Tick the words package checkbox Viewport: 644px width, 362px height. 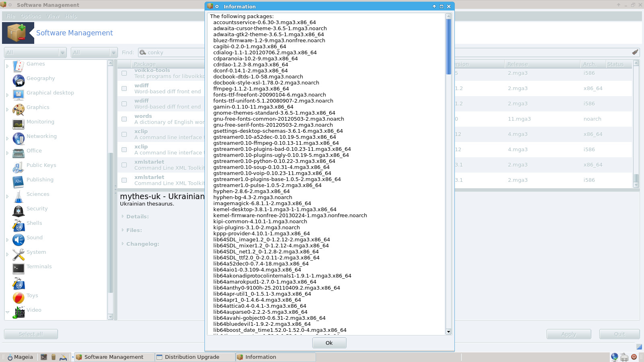pyautogui.click(x=124, y=119)
